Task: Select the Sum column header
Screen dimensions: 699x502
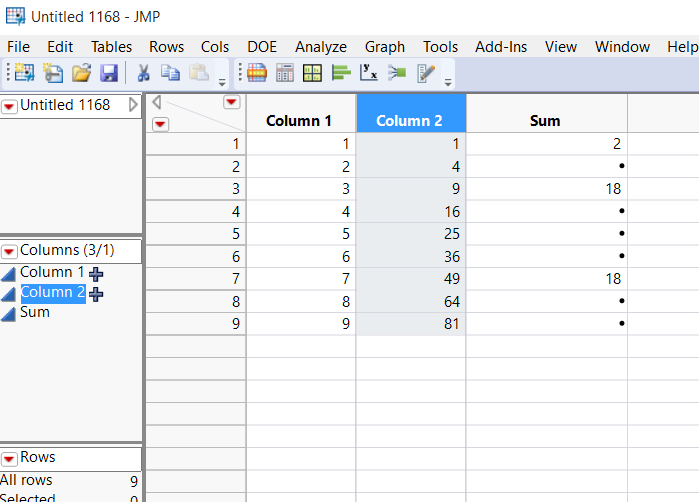Action: pyautogui.click(x=545, y=121)
